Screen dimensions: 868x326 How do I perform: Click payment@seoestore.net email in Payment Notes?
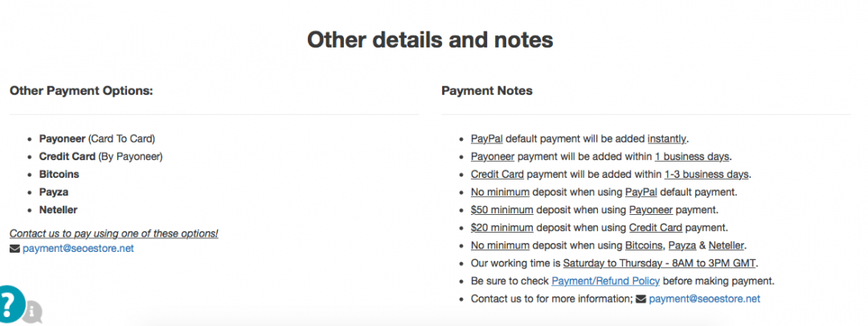704,299
